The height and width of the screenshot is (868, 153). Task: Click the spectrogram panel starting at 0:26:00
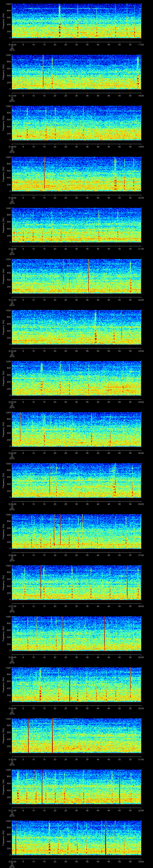point(77,531)
